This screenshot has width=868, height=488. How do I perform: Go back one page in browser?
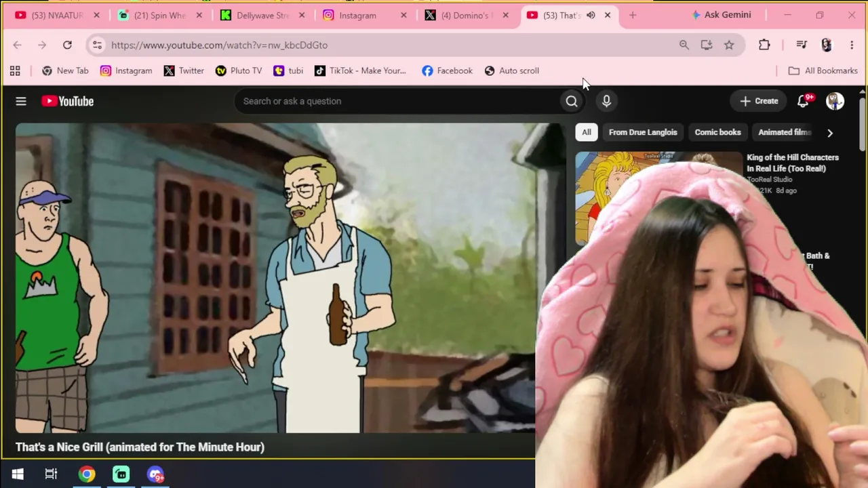pos(17,45)
